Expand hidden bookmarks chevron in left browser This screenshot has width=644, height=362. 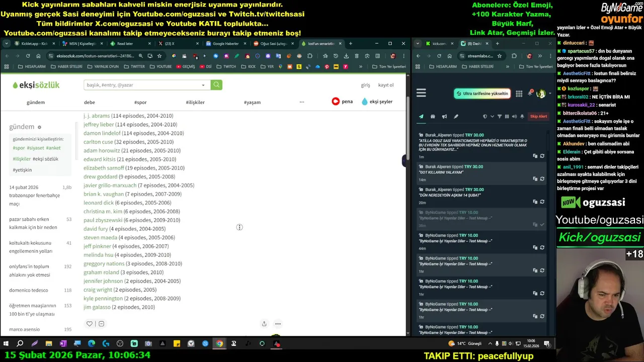coord(361,66)
